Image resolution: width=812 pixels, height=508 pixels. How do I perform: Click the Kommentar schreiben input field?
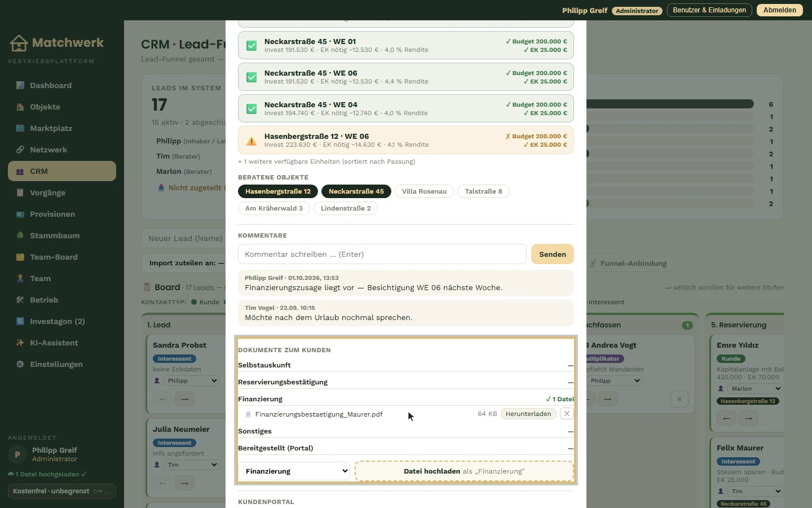click(x=382, y=255)
